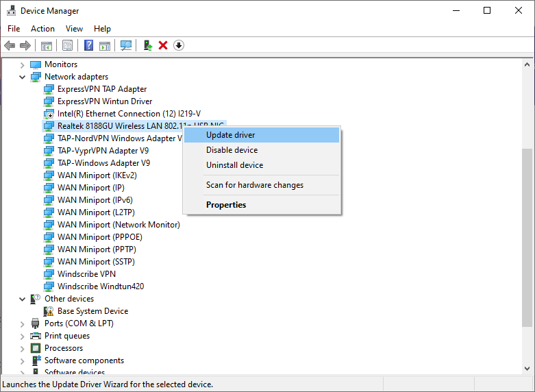The image size is (535, 392).
Task: Click the Properties toolbar icon
Action: coord(67,45)
